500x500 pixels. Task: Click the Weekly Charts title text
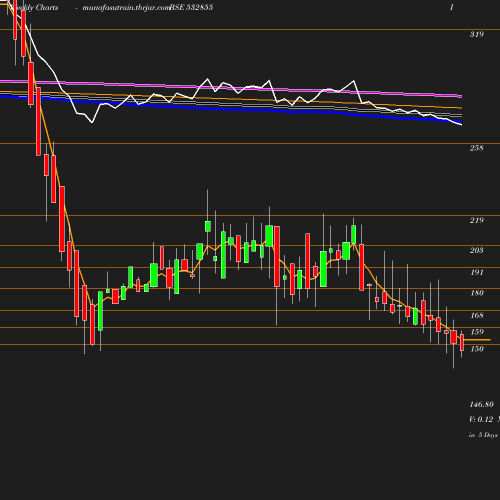pyautogui.click(x=35, y=8)
